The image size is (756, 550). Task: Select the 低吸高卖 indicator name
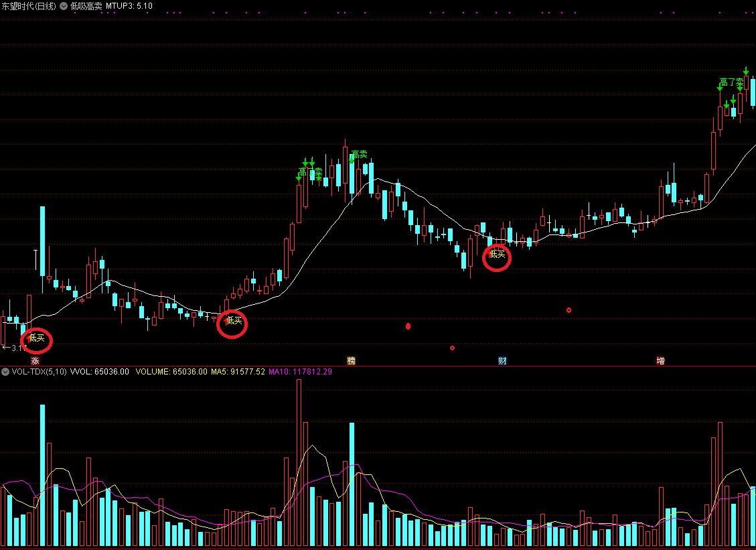coord(86,6)
